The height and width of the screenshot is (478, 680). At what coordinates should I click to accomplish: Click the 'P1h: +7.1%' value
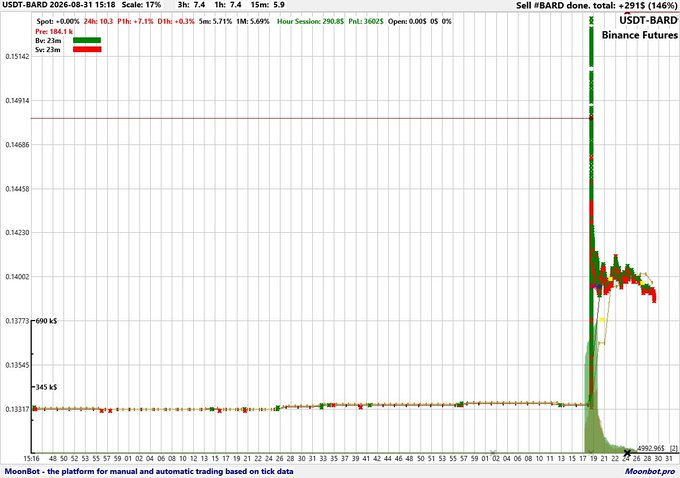coord(135,21)
